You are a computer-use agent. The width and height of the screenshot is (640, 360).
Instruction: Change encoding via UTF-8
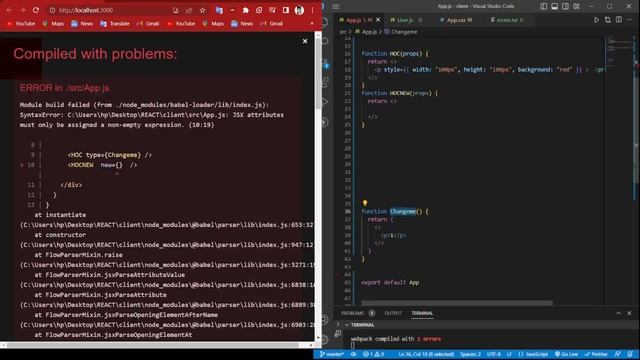[x=493, y=354]
